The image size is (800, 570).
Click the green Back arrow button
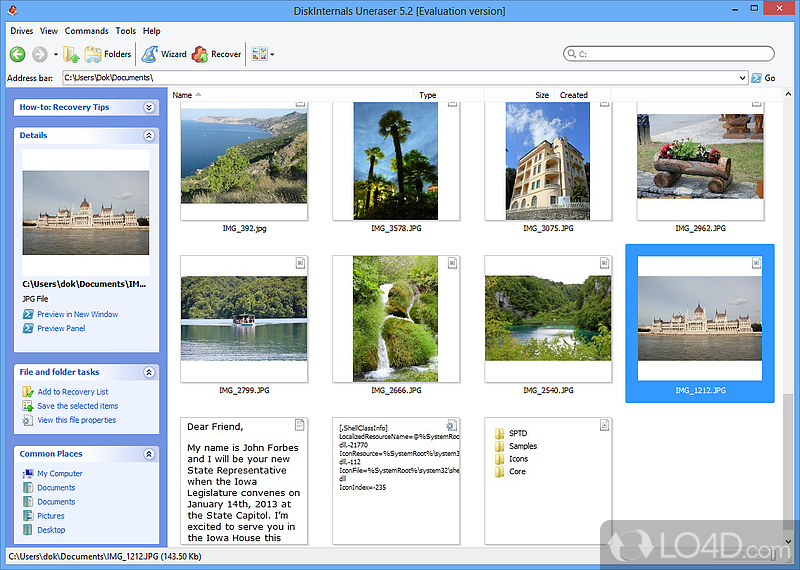click(x=18, y=54)
